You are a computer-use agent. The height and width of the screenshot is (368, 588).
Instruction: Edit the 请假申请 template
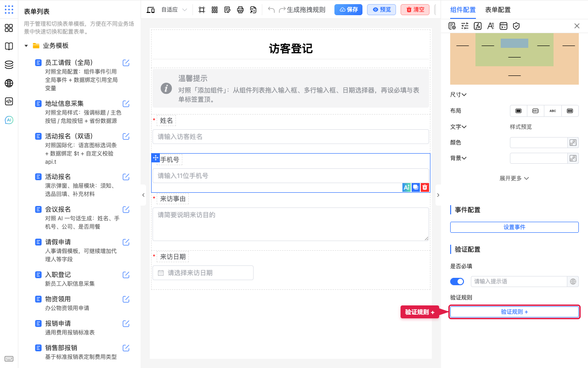[126, 242]
